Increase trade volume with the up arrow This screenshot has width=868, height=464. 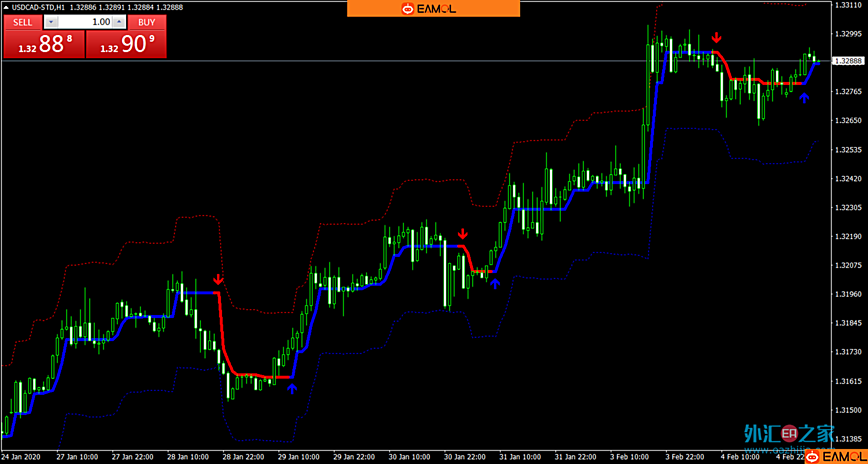[119, 22]
